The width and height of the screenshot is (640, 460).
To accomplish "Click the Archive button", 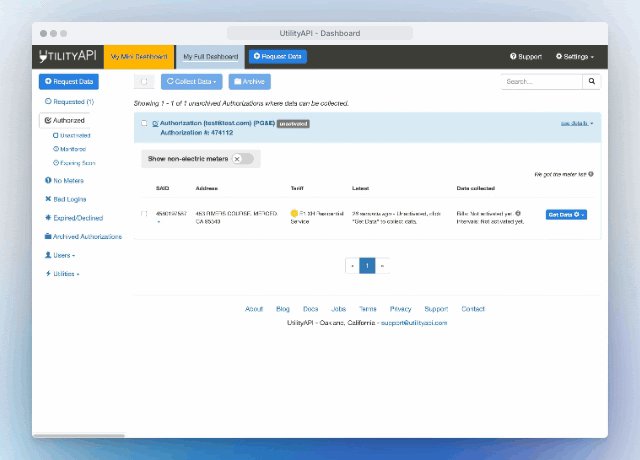I will (249, 82).
